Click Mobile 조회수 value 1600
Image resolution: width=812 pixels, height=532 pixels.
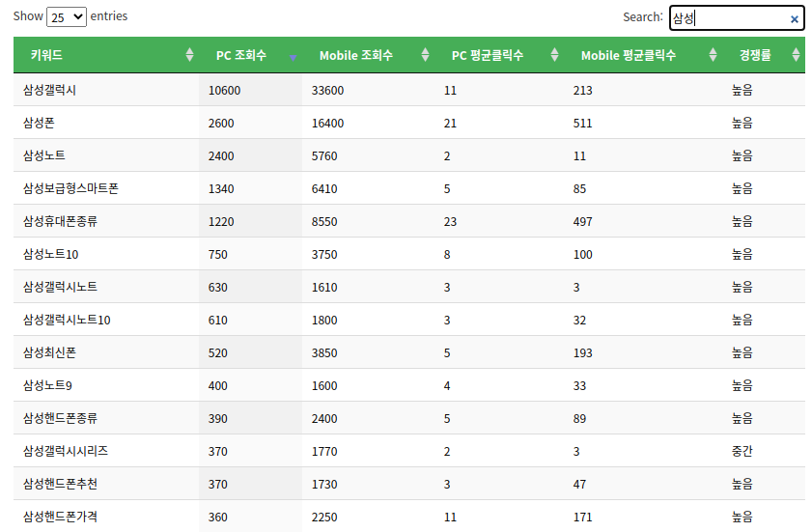(x=324, y=386)
